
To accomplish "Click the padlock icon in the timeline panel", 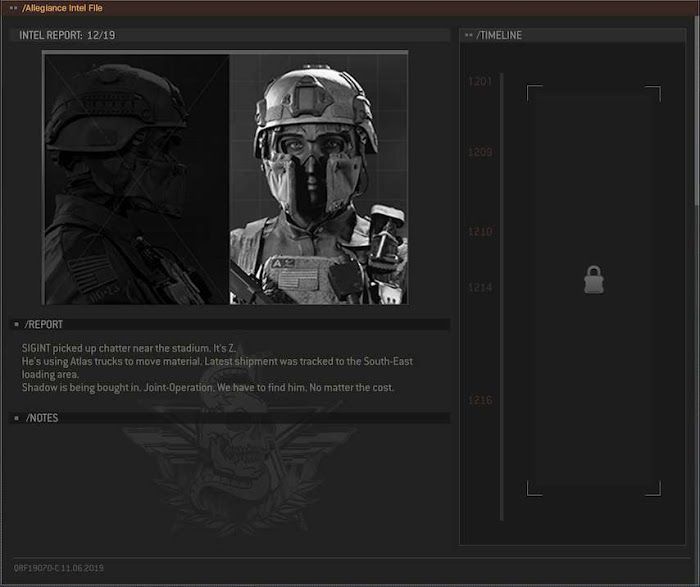I will 594,280.
